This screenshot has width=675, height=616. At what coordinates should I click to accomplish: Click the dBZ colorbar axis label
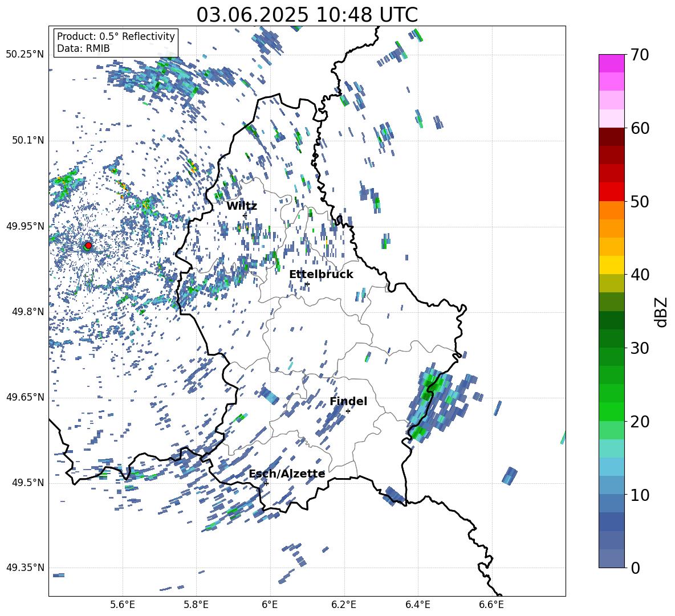pyautogui.click(x=662, y=312)
